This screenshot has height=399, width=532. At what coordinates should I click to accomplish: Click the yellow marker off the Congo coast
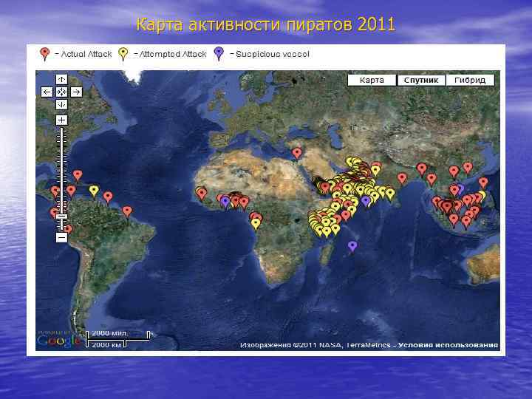pyautogui.click(x=256, y=223)
